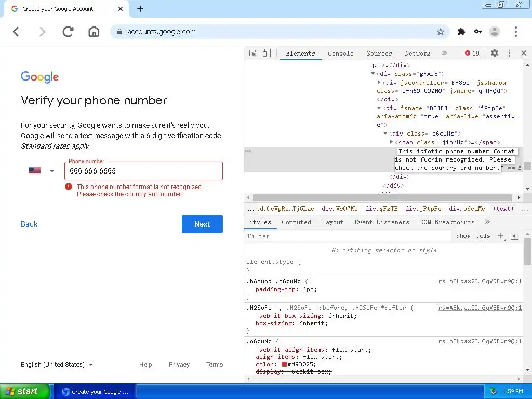532x399 pixels.
Task: Go to the browser home icon
Action: tap(94, 32)
